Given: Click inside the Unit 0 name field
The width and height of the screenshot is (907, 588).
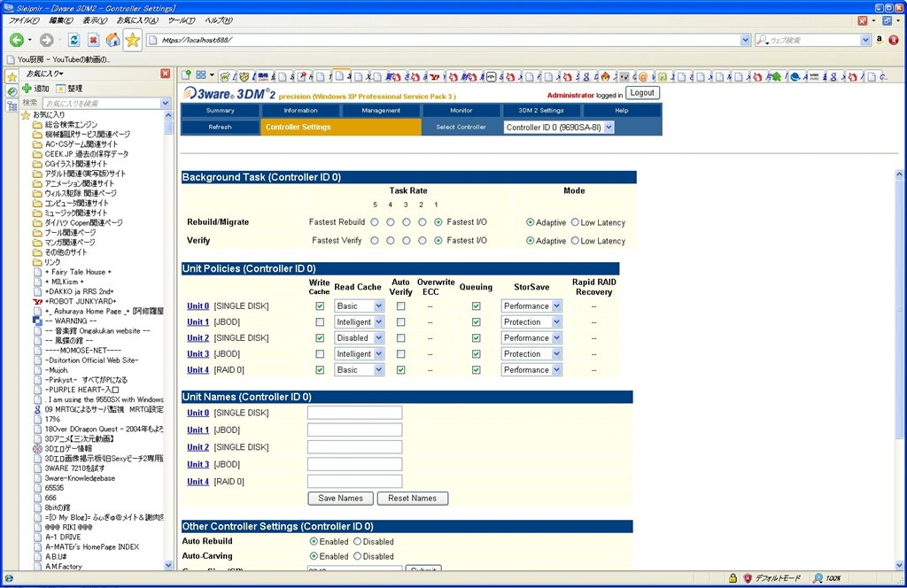Looking at the screenshot, I should click(x=354, y=413).
